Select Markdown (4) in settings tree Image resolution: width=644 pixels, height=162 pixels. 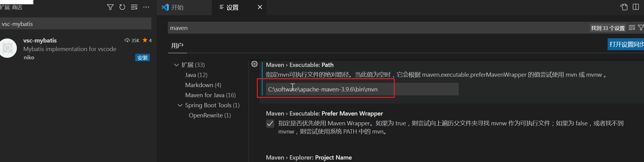(x=203, y=85)
